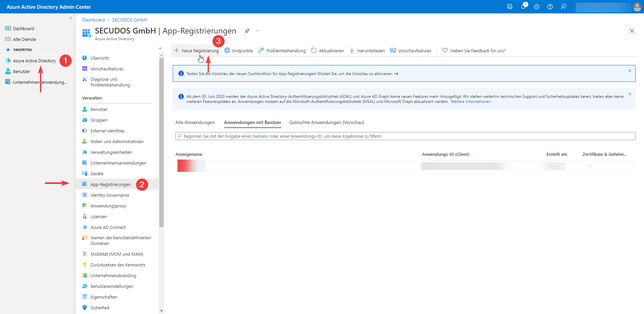Open Identity Governance settings
The image size is (644, 314).
click(x=110, y=195)
